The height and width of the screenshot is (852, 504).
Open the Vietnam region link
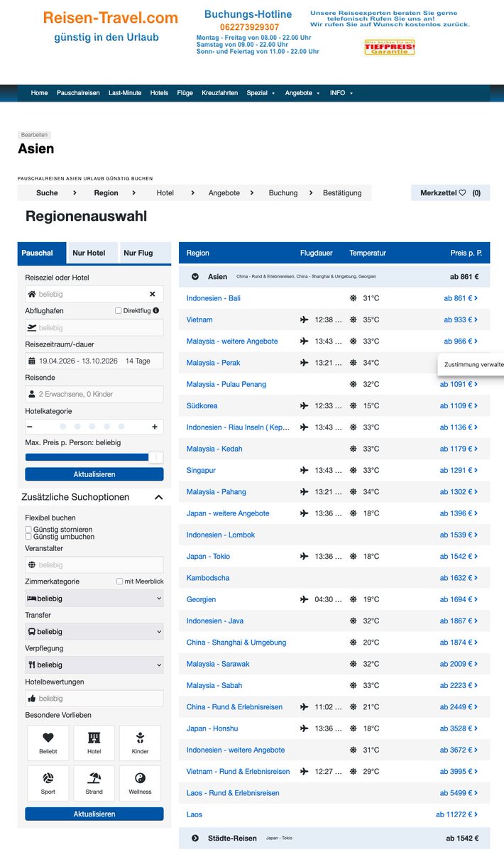tap(199, 319)
